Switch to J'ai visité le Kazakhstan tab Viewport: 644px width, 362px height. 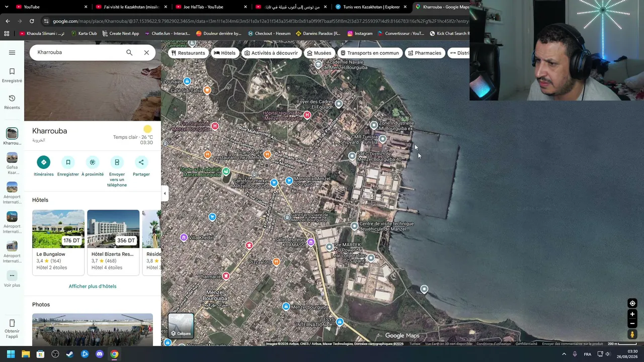click(132, 7)
